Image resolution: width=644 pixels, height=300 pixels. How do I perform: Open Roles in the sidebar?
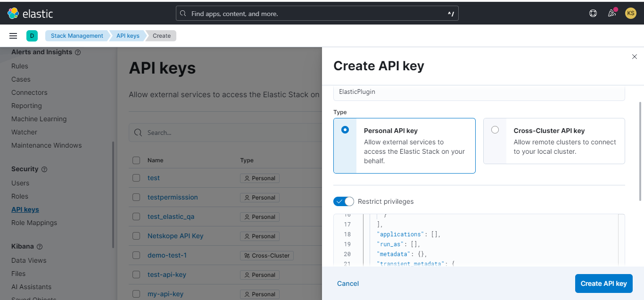pos(20,196)
